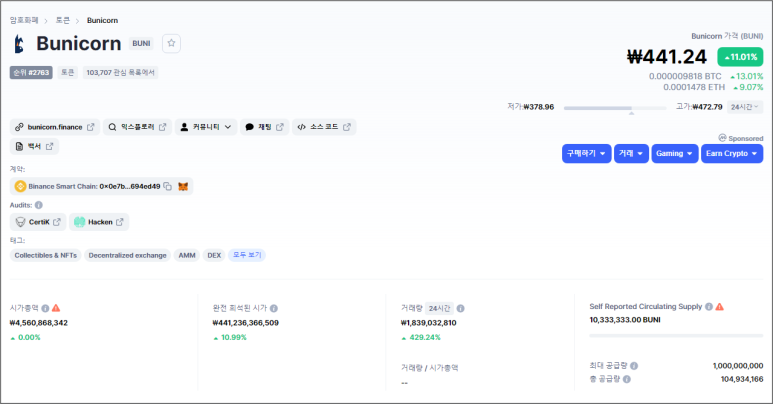Click the Binance Smart Chain coin icon
Viewport: 773px width, 404px height.
[x=20, y=186]
